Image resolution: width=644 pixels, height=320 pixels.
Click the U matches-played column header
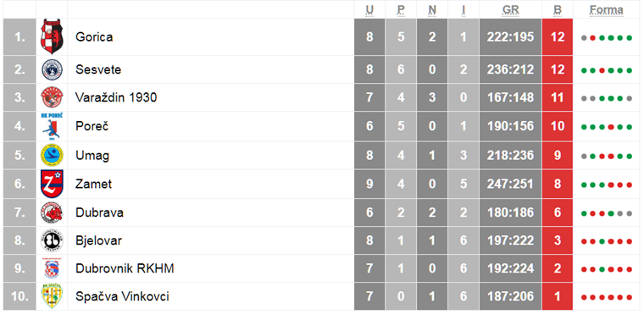pos(369,10)
